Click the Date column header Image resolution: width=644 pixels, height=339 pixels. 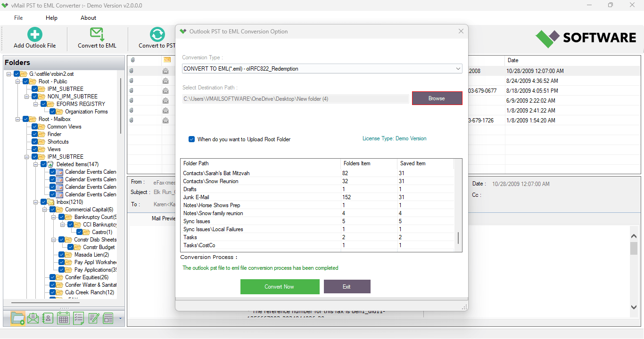(572, 60)
